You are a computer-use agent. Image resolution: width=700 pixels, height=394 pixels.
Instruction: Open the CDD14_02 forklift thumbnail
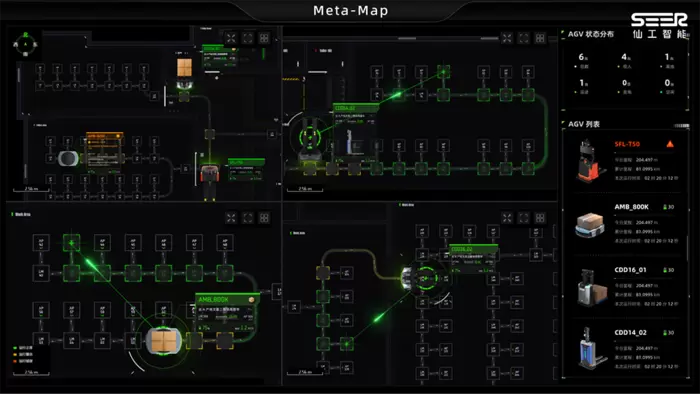592,348
